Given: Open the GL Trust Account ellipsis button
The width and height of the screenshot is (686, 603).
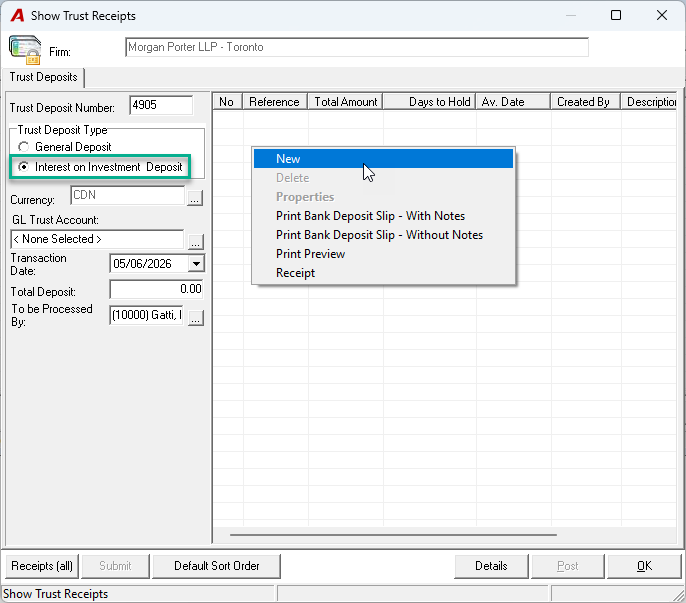Looking at the screenshot, I should pos(196,242).
